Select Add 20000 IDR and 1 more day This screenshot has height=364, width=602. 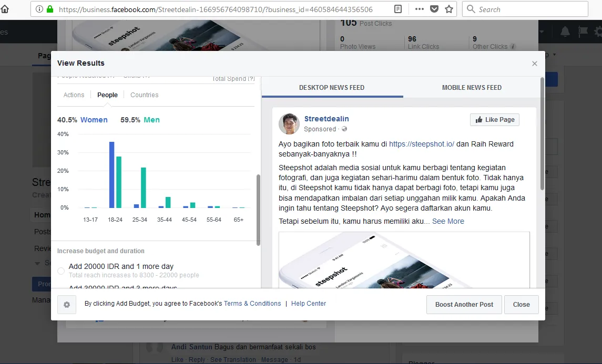click(60, 271)
